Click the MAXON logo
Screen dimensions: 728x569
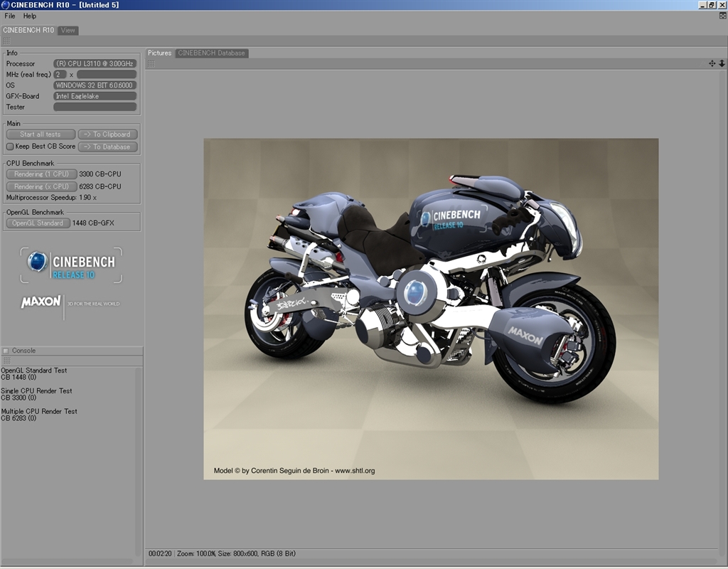pos(41,302)
